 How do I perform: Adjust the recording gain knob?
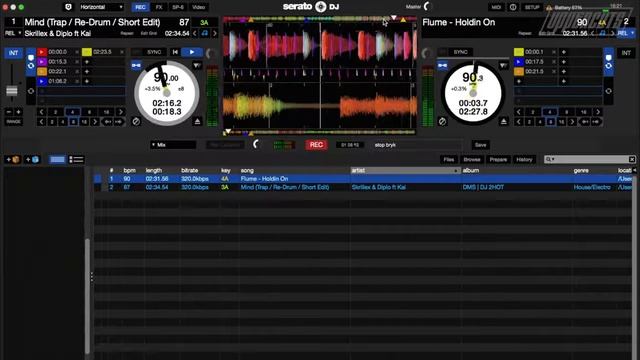click(256, 144)
